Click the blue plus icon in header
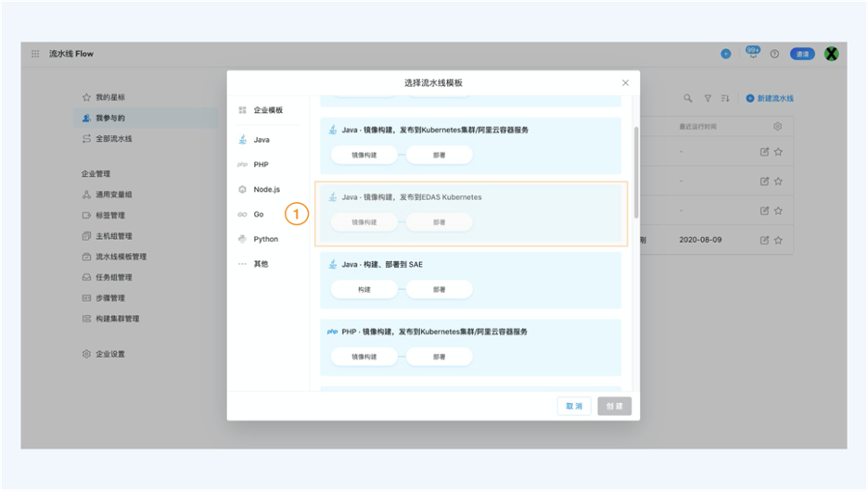 click(x=726, y=54)
